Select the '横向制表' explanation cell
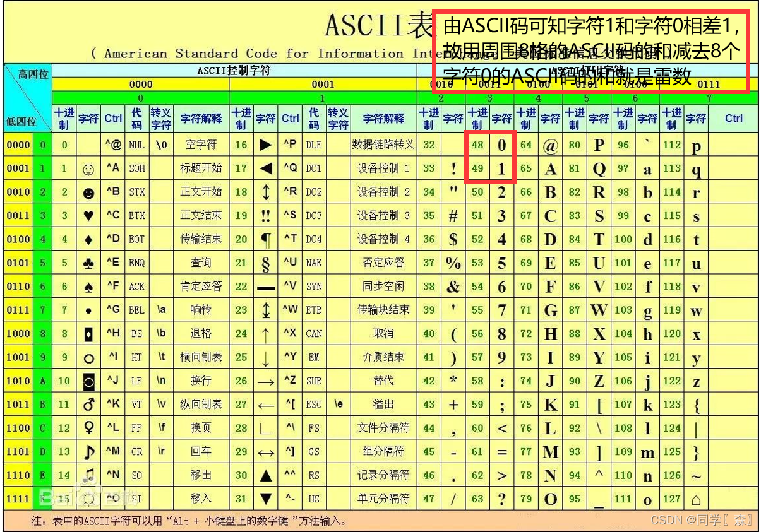 click(201, 357)
